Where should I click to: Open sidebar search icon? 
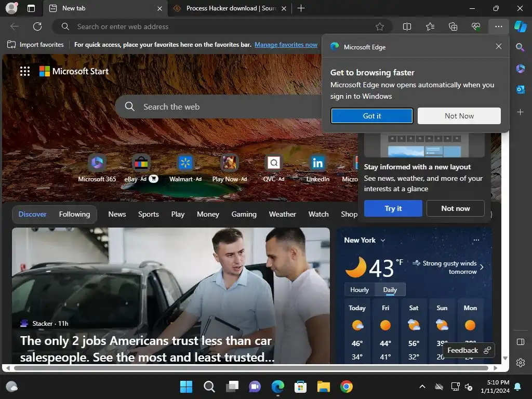pyautogui.click(x=520, y=47)
